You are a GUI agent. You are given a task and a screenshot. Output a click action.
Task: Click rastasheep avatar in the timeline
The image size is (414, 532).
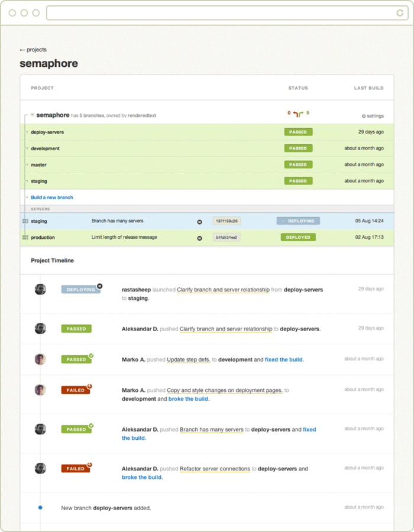point(40,290)
